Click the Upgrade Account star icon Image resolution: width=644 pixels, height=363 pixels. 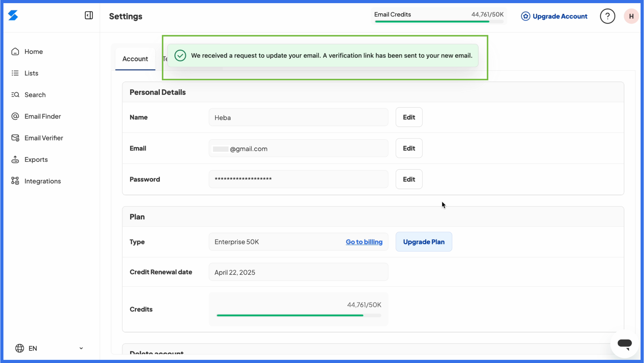(525, 16)
